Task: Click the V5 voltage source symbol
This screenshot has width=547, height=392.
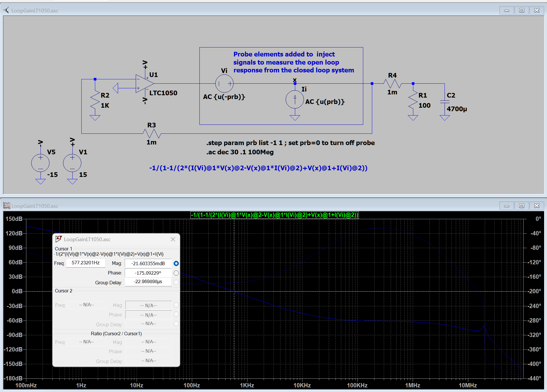Action: pos(41,163)
